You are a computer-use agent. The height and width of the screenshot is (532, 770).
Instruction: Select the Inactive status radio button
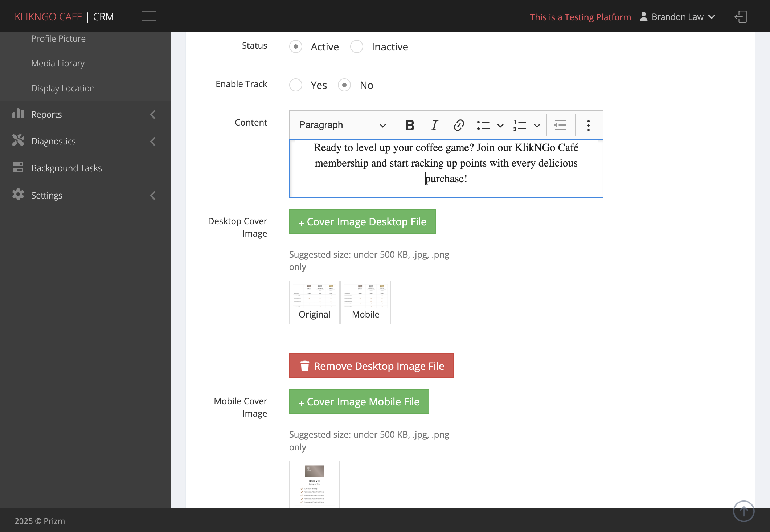click(357, 46)
